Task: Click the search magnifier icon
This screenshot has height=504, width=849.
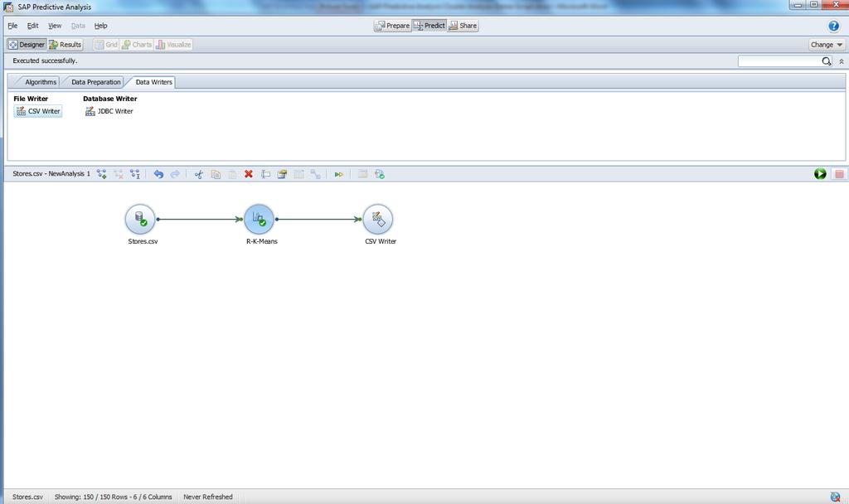Action: [x=827, y=61]
